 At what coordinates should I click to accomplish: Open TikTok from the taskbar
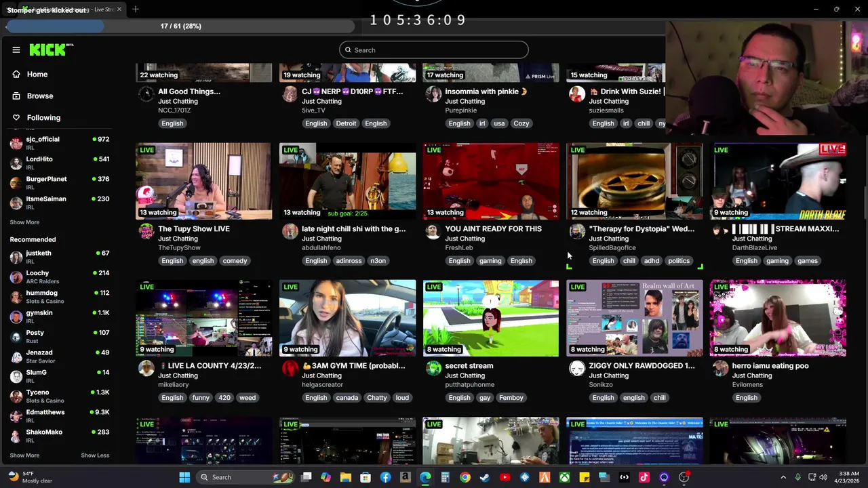[x=644, y=477]
